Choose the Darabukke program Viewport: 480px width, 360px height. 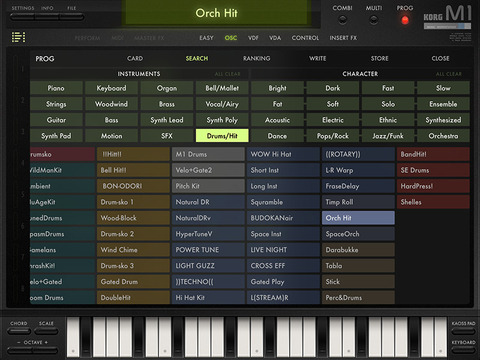tap(358, 250)
